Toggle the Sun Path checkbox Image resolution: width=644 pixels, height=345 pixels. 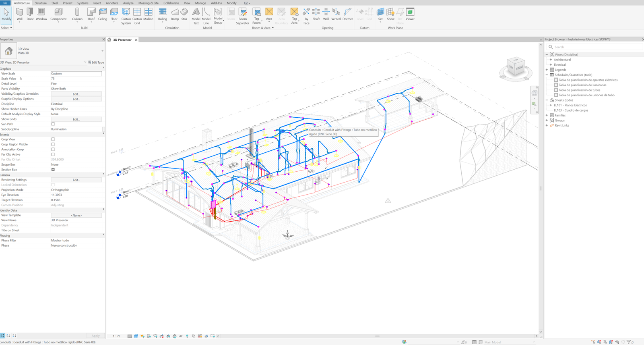pos(53,124)
